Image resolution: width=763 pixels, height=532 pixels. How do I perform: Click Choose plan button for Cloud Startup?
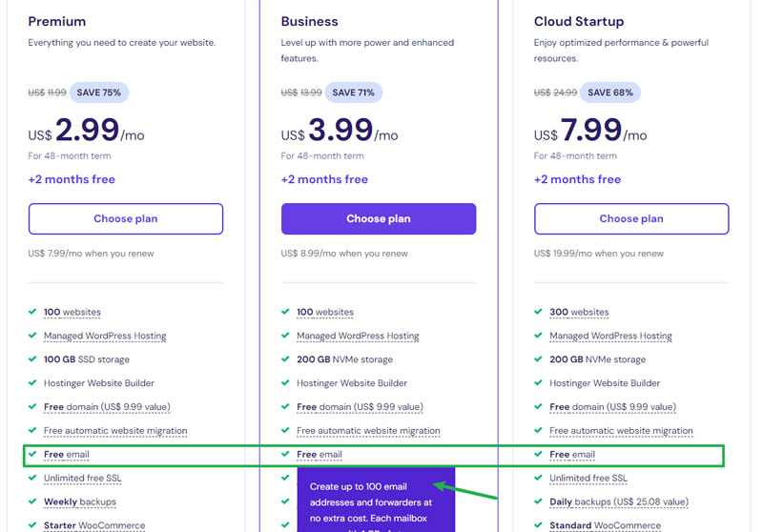[631, 219]
